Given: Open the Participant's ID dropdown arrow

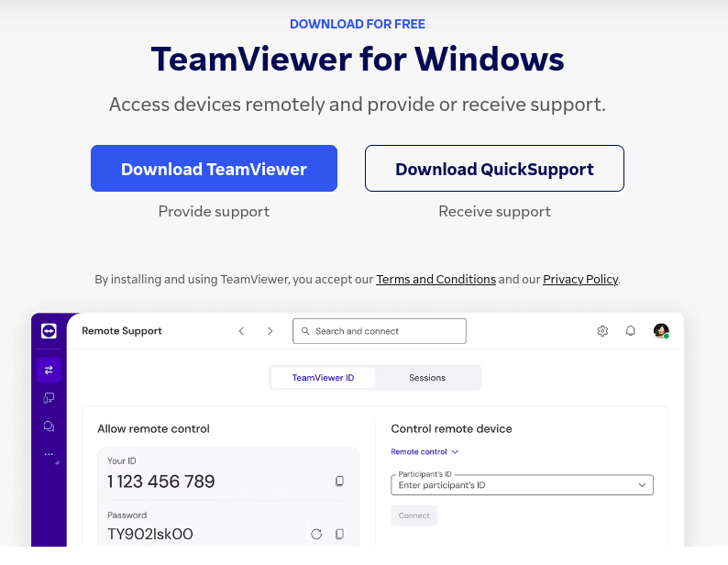Looking at the screenshot, I should click(x=642, y=485).
